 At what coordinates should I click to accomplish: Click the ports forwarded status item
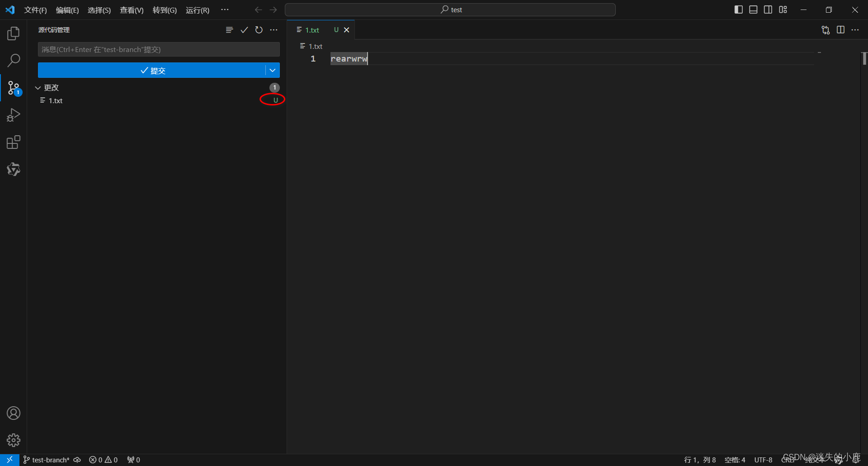[x=134, y=460]
